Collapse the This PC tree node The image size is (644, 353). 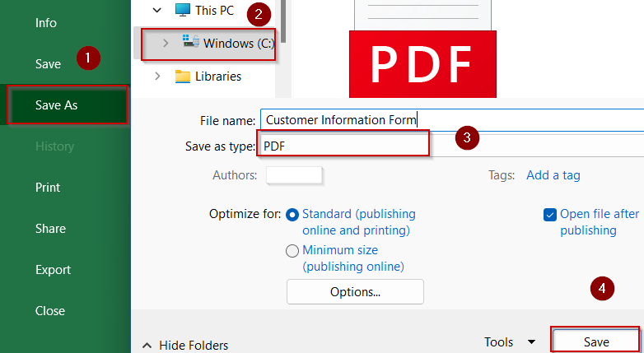tap(157, 10)
